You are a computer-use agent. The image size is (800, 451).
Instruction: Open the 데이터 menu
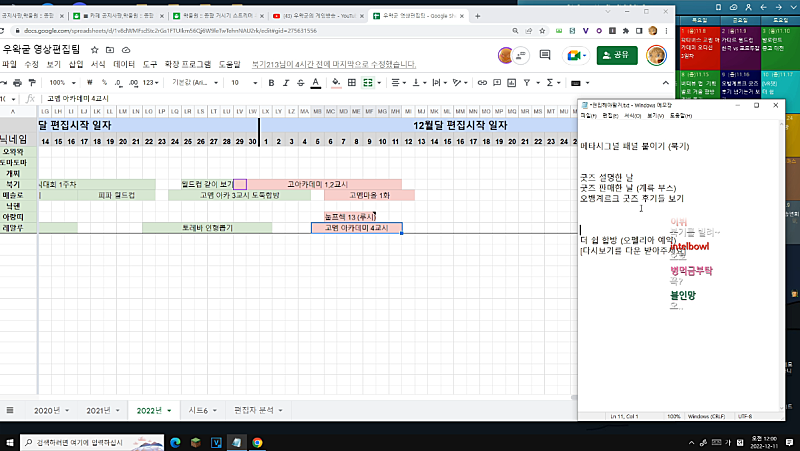[x=124, y=64]
